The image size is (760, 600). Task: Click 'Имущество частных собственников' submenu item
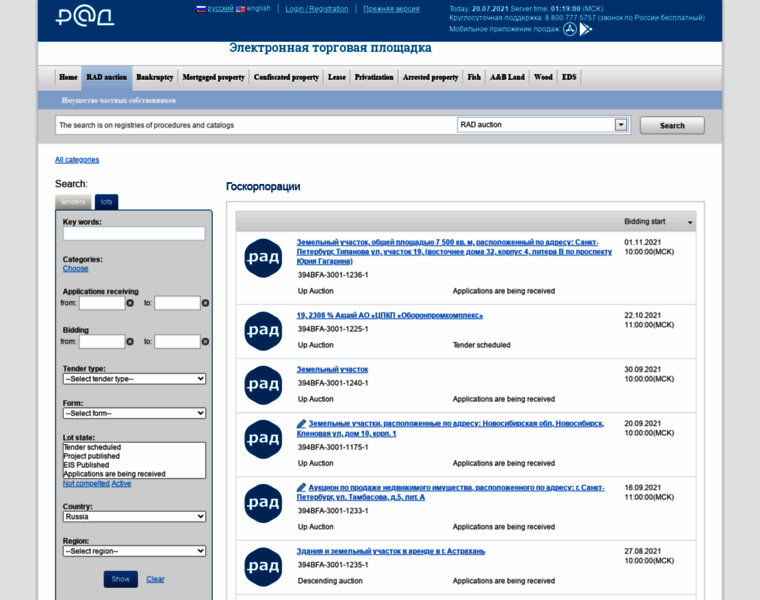(x=119, y=100)
